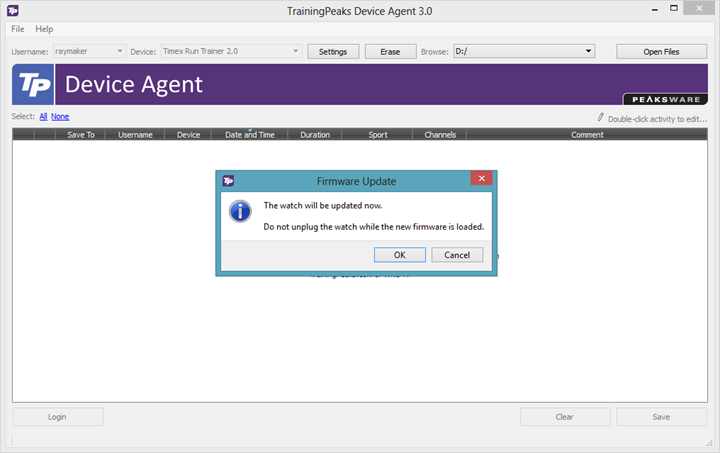This screenshot has height=453, width=720.
Task: Click the None selection link
Action: click(60, 117)
